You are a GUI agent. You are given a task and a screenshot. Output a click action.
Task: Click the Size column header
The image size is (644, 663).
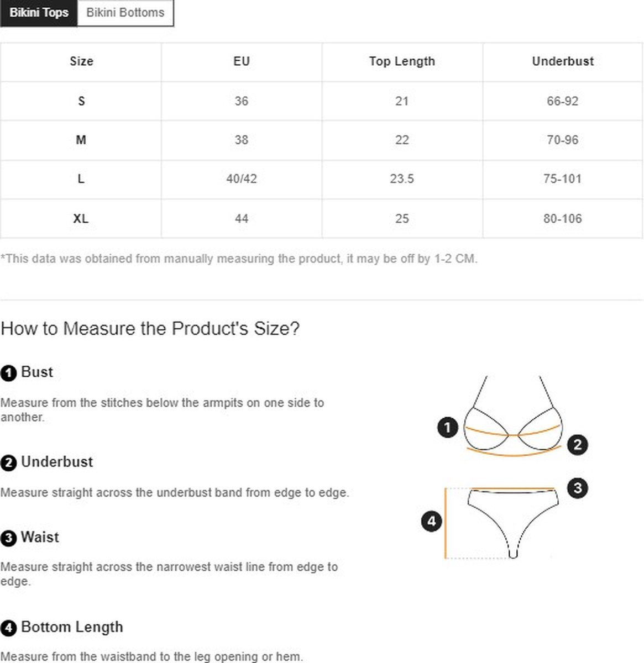click(81, 61)
